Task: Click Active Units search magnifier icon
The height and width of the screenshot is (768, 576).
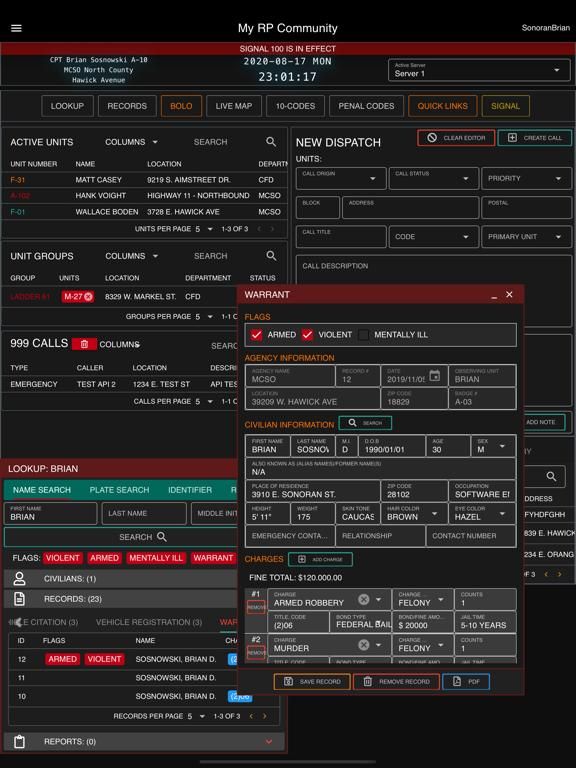Action: tap(271, 142)
